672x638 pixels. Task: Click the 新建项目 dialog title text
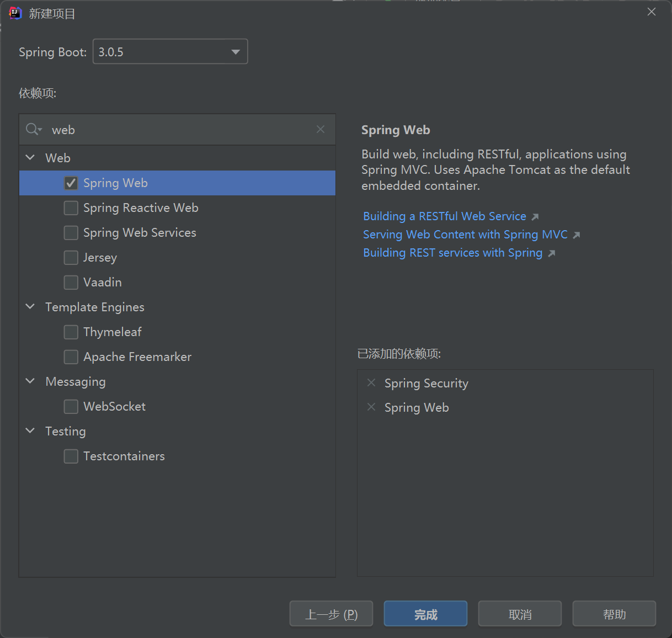coord(52,13)
